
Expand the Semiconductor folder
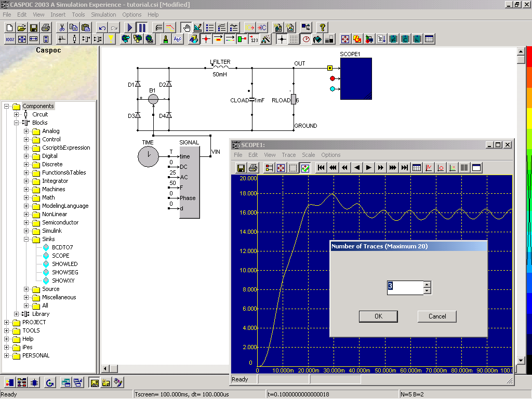point(26,222)
